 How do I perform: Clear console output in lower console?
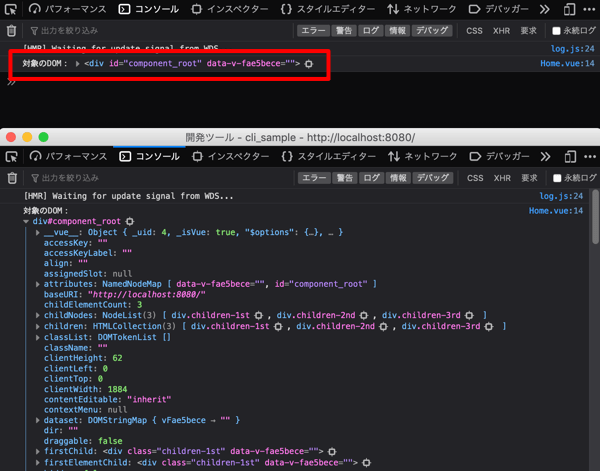point(12,178)
